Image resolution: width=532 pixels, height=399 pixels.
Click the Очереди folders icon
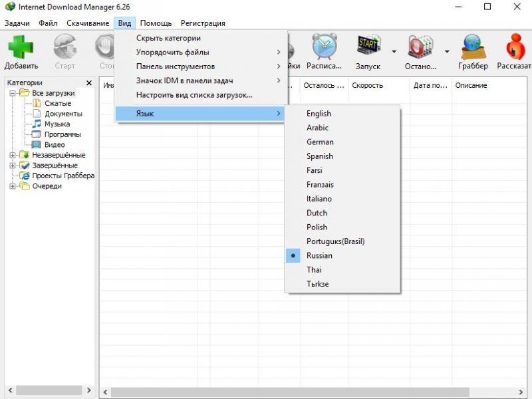point(24,186)
